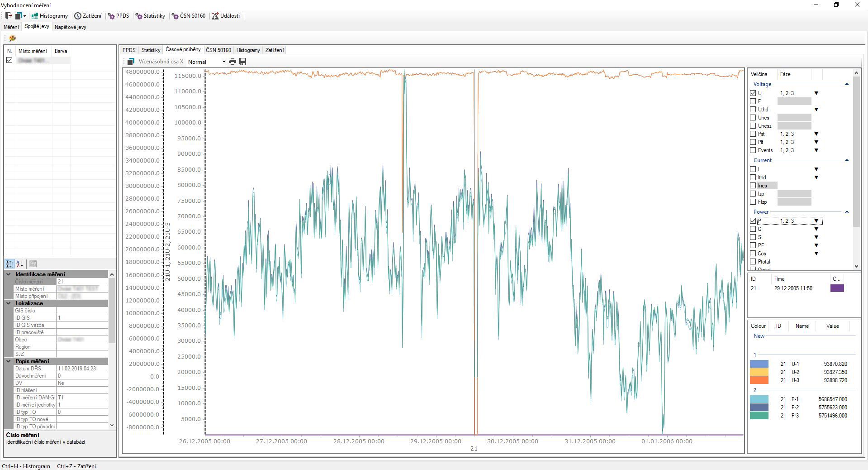This screenshot has width=868, height=470.
Task: Enable the Uthd quantity checkbox
Action: coord(753,110)
